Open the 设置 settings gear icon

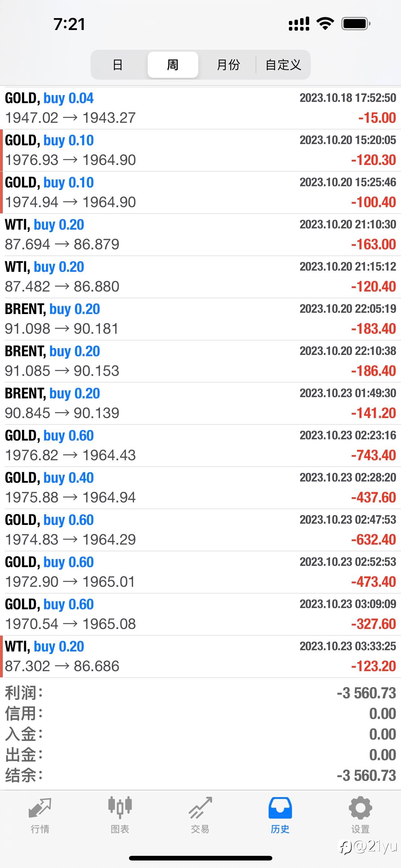point(360,808)
